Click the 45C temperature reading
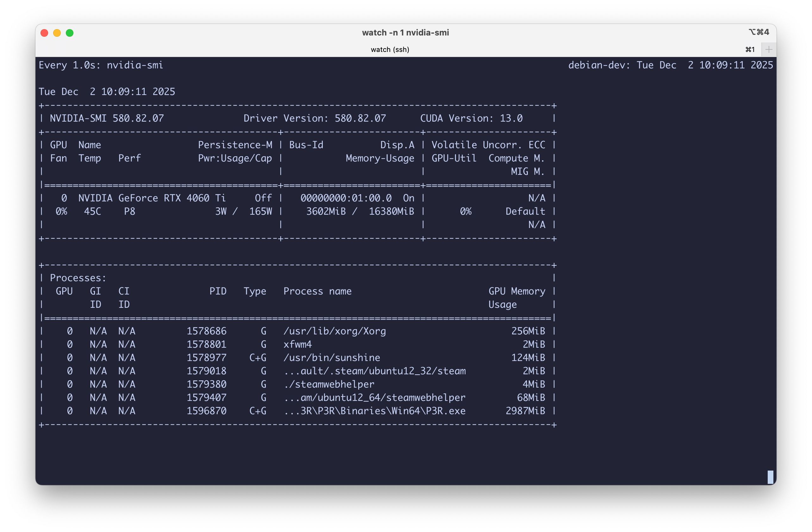812x532 pixels. (x=92, y=211)
